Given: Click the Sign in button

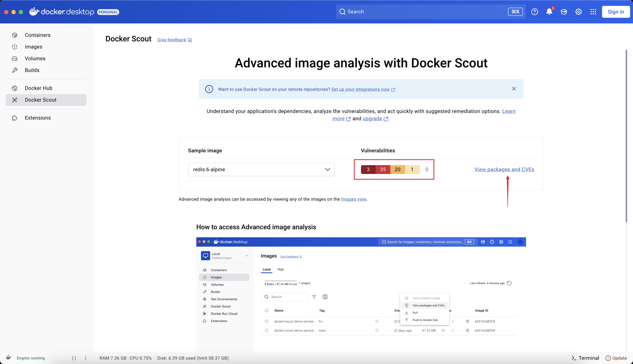Looking at the screenshot, I should point(616,12).
